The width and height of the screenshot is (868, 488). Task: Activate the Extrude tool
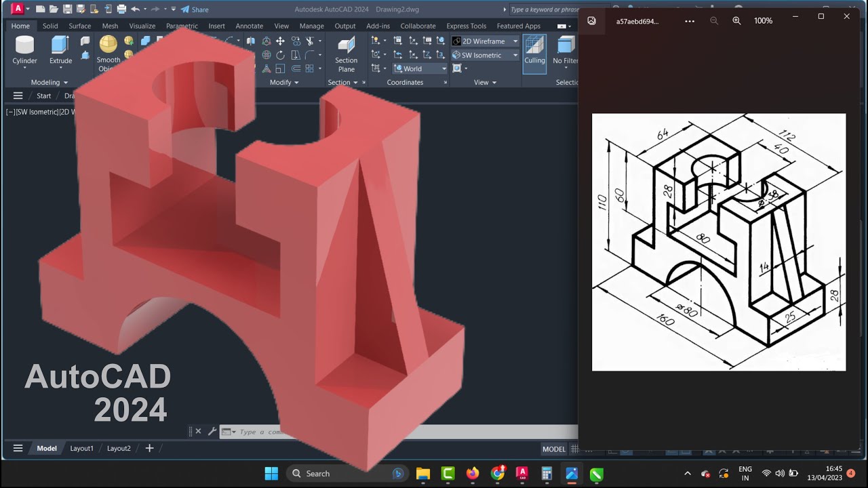pos(60,50)
